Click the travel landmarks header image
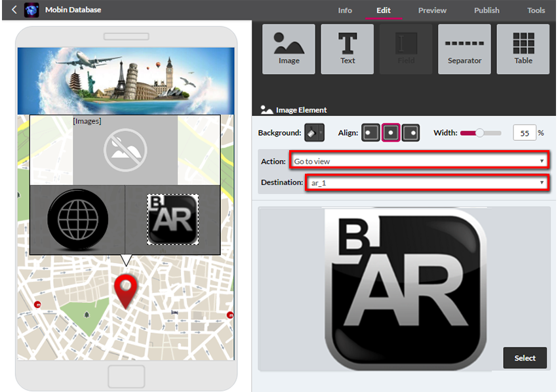The width and height of the screenshot is (558, 392). [x=126, y=81]
